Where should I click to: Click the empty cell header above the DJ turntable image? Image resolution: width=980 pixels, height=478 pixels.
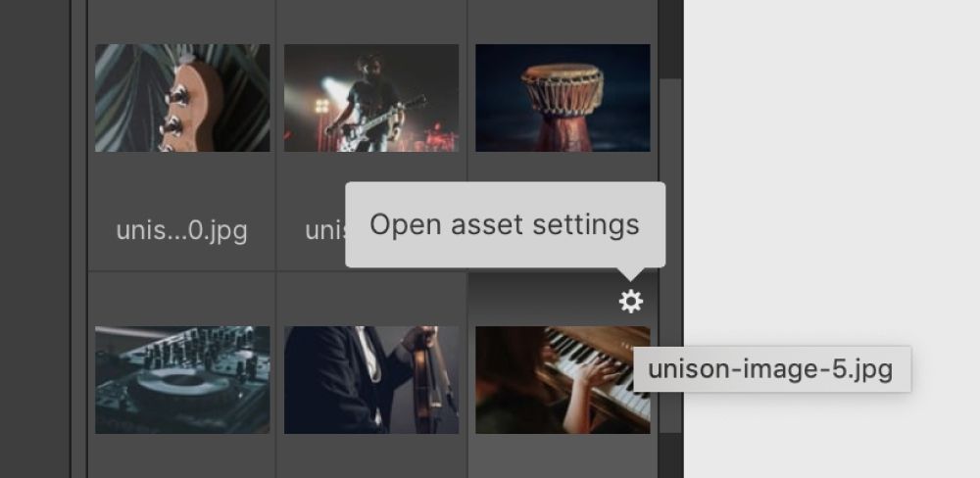click(182, 299)
